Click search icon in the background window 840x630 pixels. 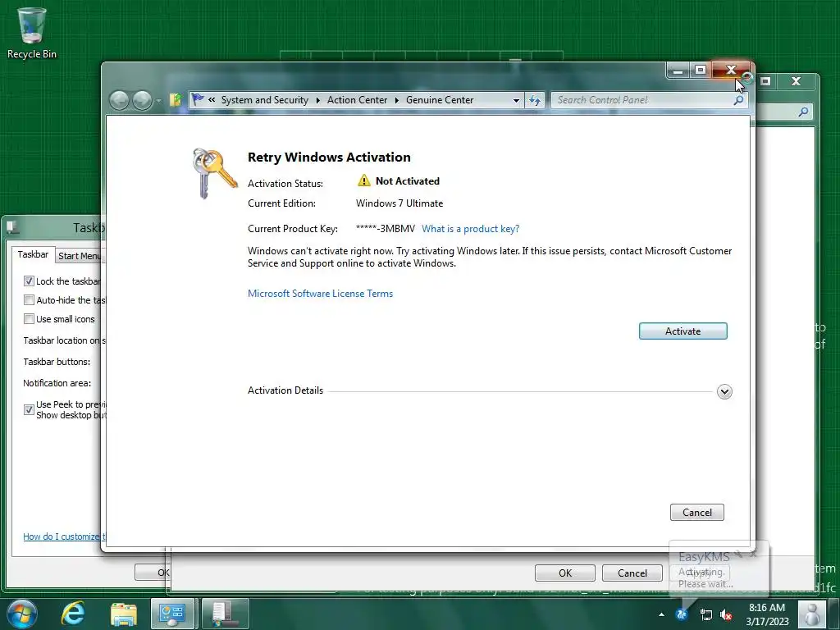pyautogui.click(x=802, y=112)
